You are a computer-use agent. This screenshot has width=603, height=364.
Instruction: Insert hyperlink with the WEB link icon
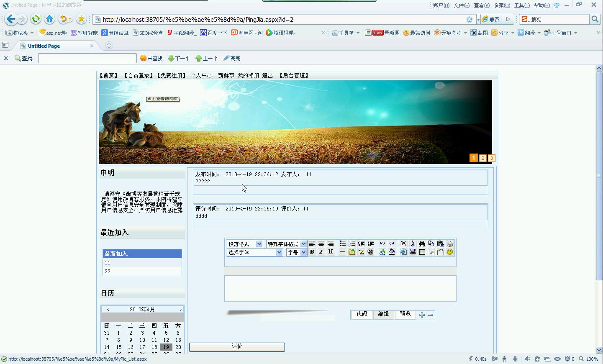413,252
